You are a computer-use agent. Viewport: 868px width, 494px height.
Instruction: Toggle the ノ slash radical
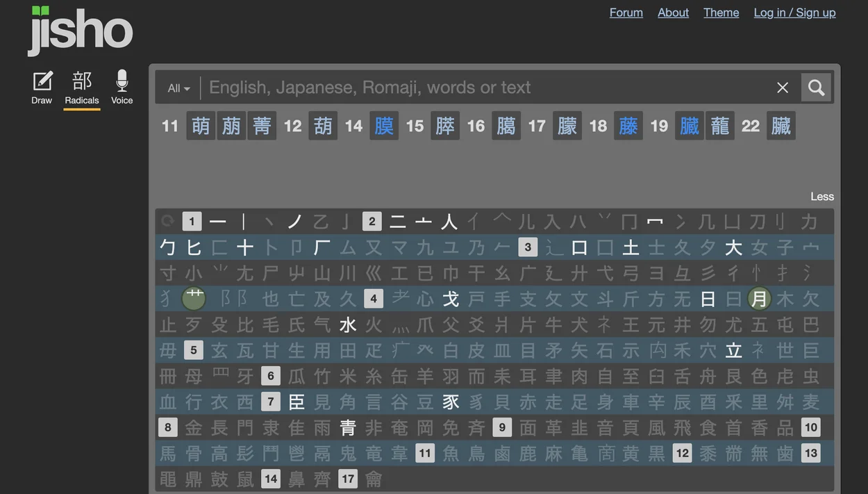coord(295,222)
